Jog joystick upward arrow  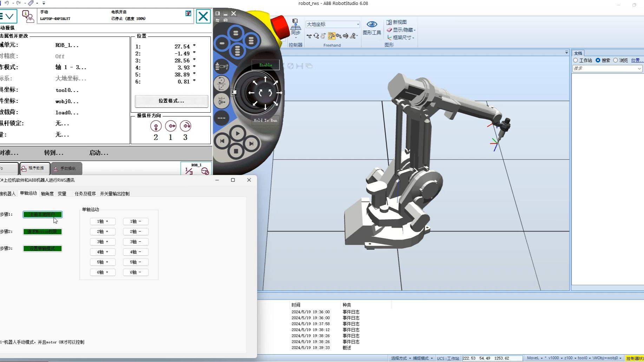click(x=265, y=79)
